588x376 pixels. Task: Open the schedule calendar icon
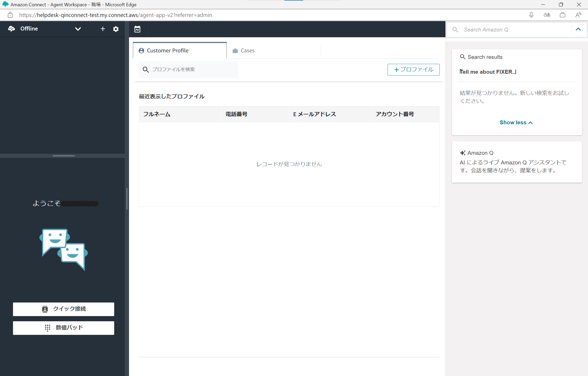137,29
